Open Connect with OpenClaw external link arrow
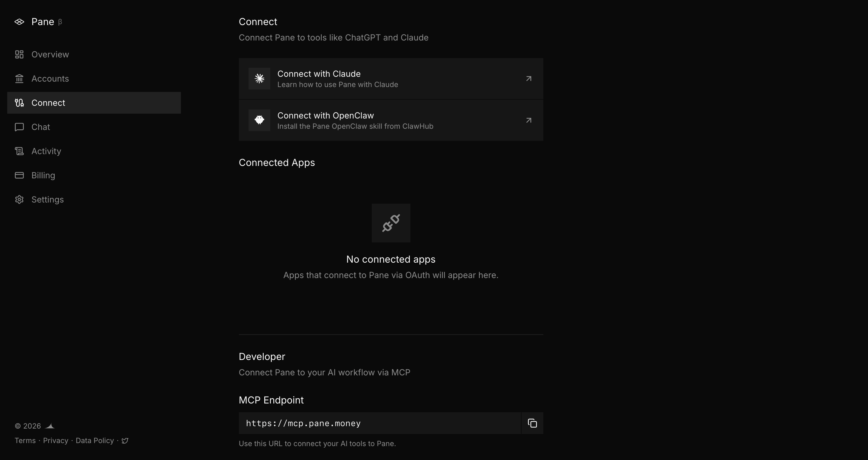Screen dimensions: 868x460 coord(528,120)
